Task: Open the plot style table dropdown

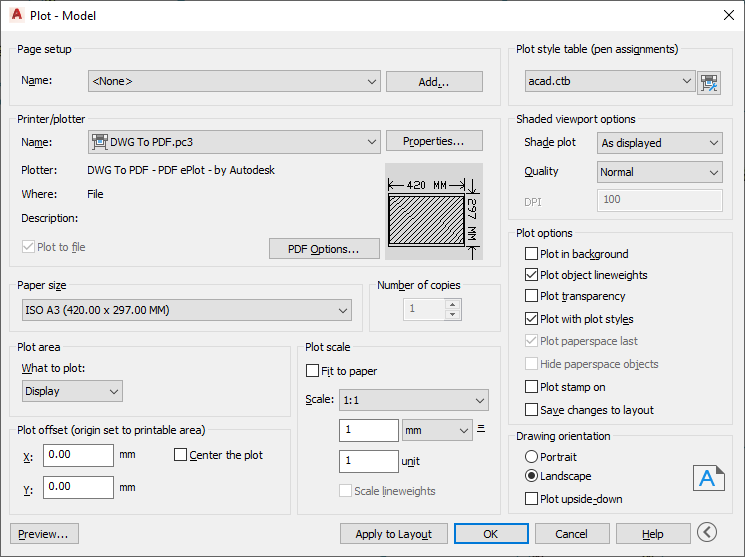Action: coord(610,81)
